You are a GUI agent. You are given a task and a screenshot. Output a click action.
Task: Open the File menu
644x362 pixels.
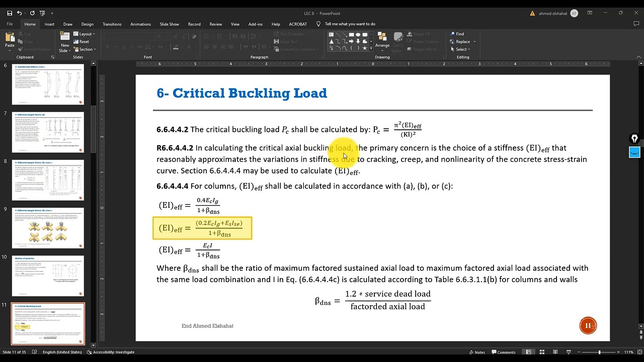10,24
